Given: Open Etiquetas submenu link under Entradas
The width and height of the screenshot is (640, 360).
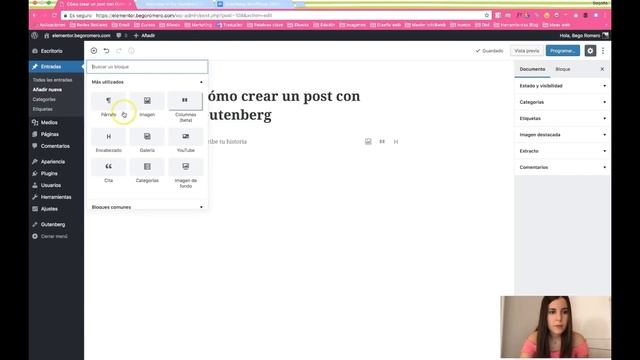Looking at the screenshot, I should click(42, 109).
